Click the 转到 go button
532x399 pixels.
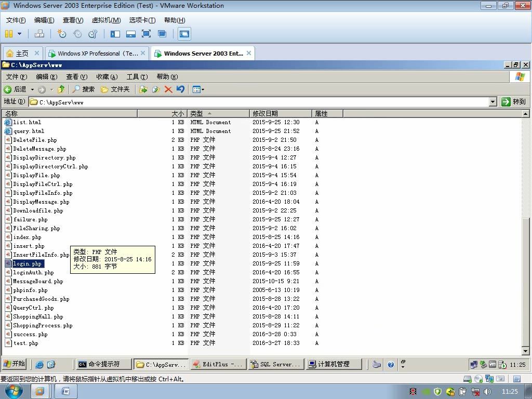coord(514,101)
